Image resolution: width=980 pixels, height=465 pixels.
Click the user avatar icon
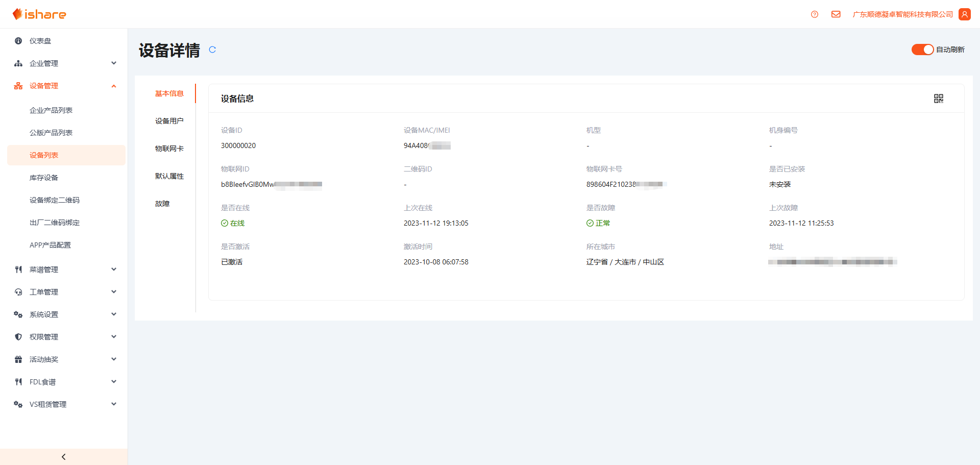(x=964, y=14)
